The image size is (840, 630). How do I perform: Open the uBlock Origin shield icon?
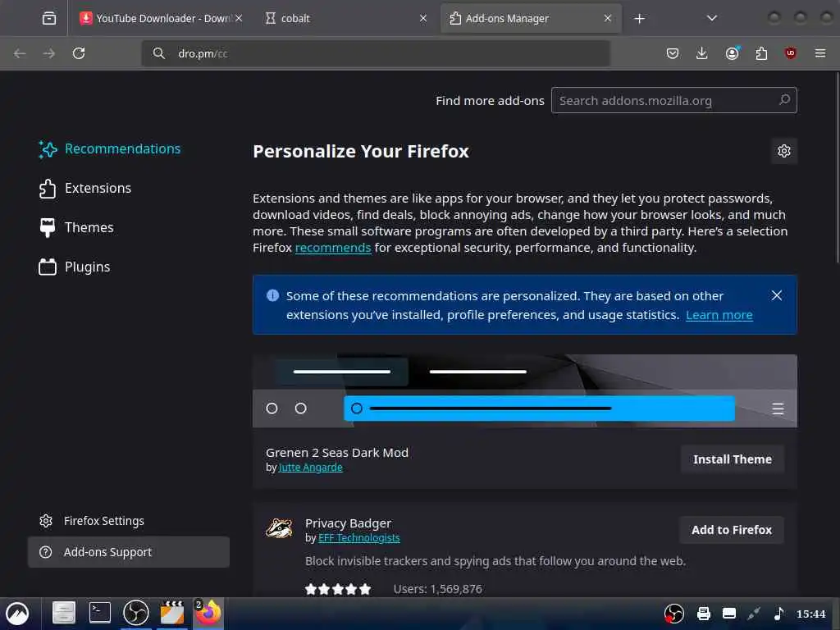790,53
